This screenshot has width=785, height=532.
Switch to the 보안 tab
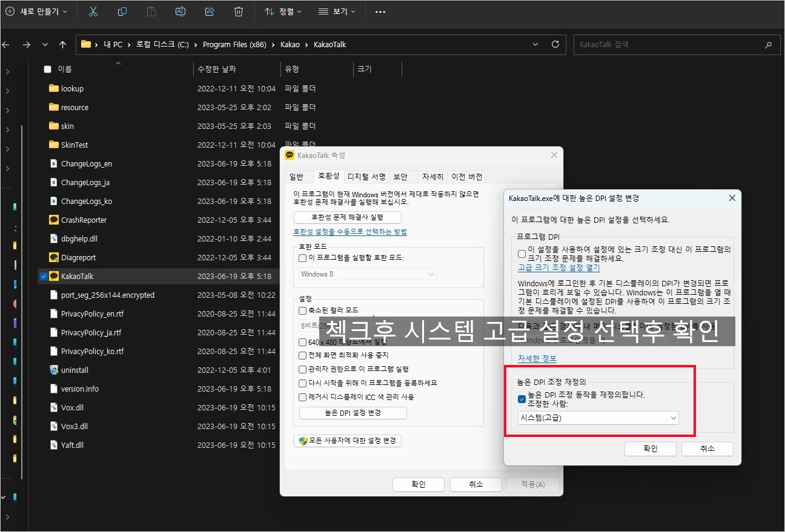click(400, 177)
